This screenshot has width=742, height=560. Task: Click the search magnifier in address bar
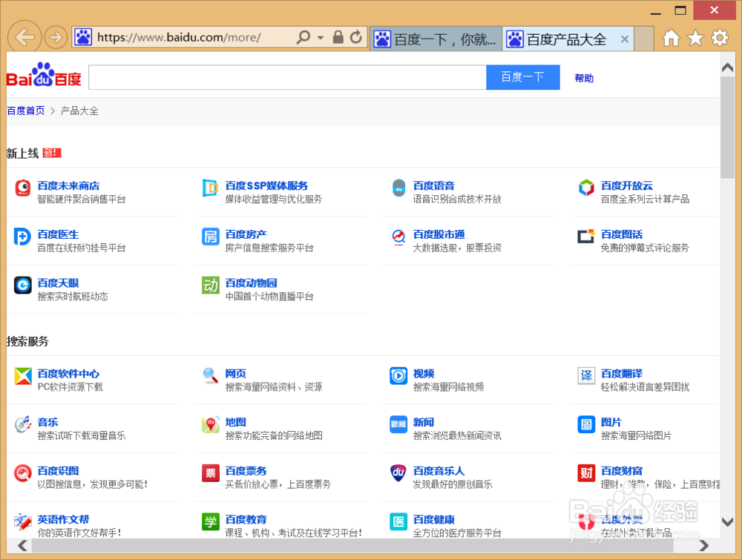pyautogui.click(x=303, y=37)
